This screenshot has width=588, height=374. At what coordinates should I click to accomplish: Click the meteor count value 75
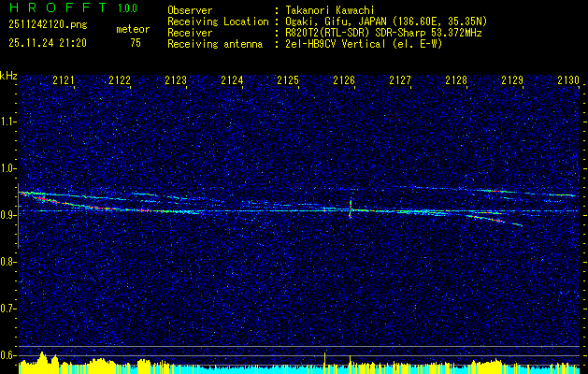[x=136, y=43]
